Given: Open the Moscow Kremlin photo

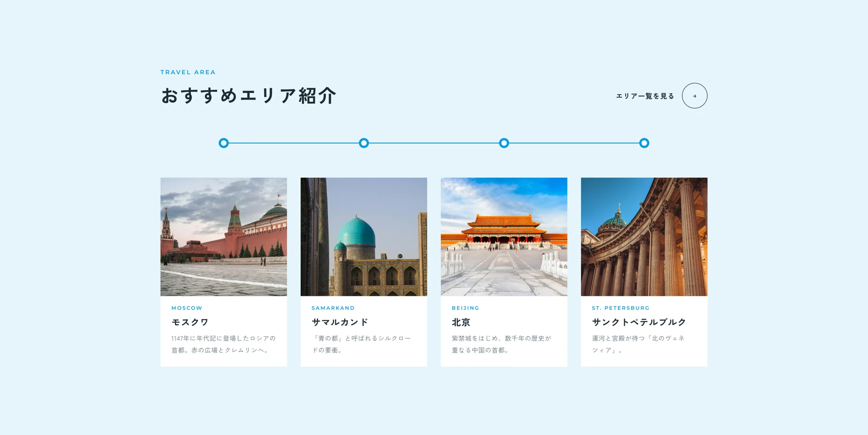Looking at the screenshot, I should tap(224, 237).
